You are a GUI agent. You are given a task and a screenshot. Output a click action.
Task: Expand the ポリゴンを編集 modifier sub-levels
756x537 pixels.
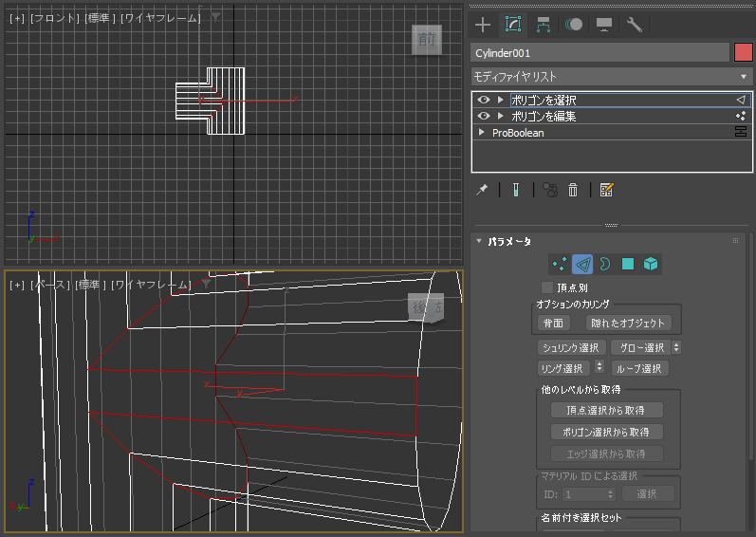point(501,116)
